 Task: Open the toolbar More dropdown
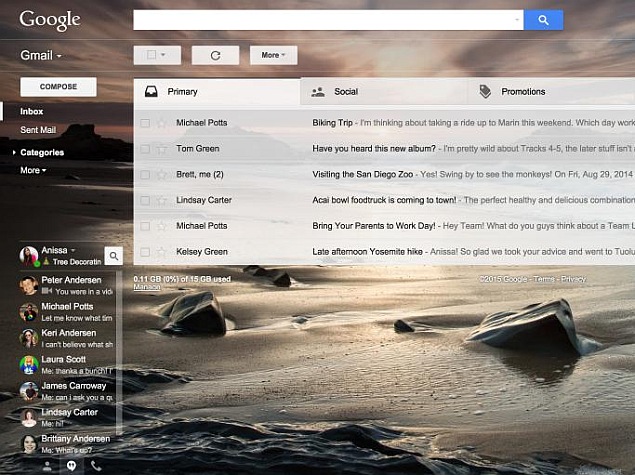point(274,55)
